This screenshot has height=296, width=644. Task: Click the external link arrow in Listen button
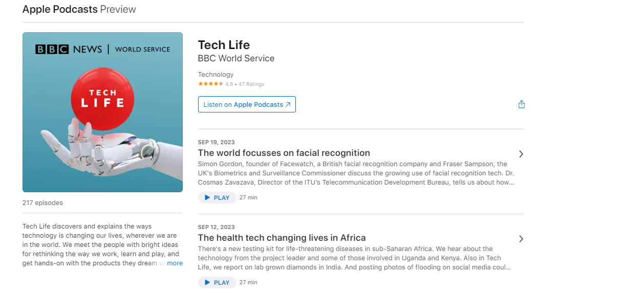287,104
